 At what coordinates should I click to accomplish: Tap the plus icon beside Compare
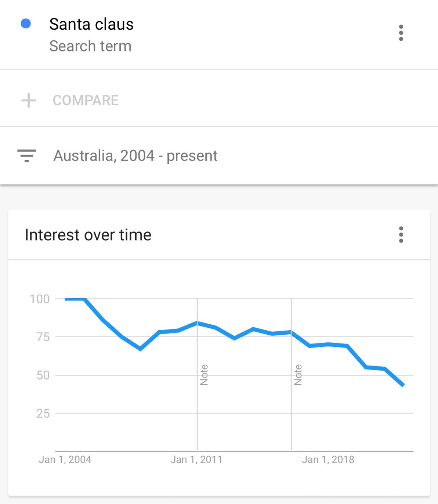tap(29, 100)
